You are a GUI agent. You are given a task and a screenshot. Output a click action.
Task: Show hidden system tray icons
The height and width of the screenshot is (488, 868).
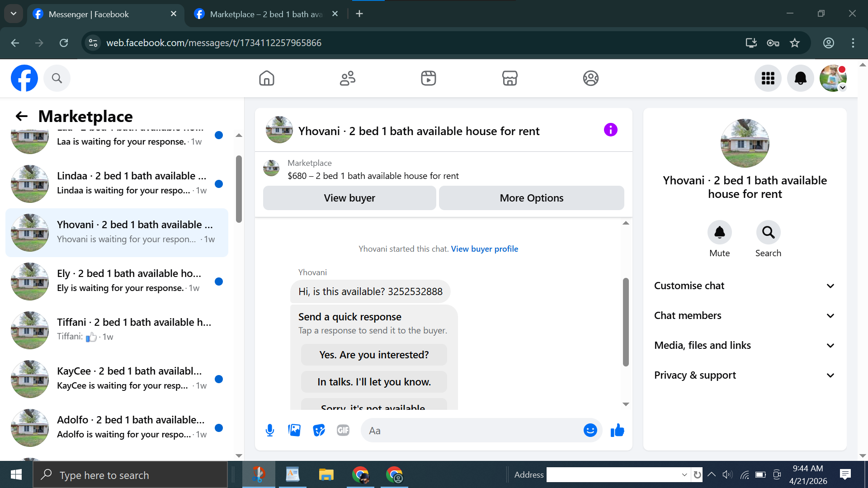click(712, 474)
